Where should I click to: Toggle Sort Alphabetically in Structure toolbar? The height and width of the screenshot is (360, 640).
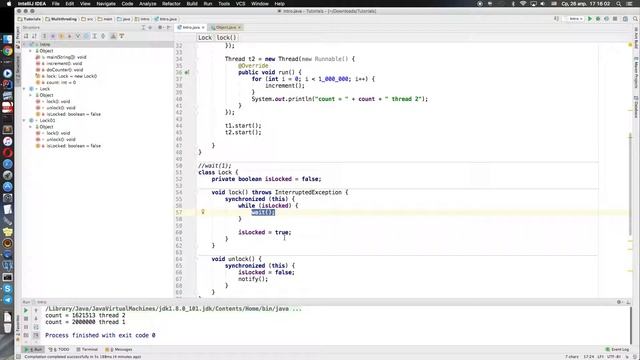pos(35,36)
